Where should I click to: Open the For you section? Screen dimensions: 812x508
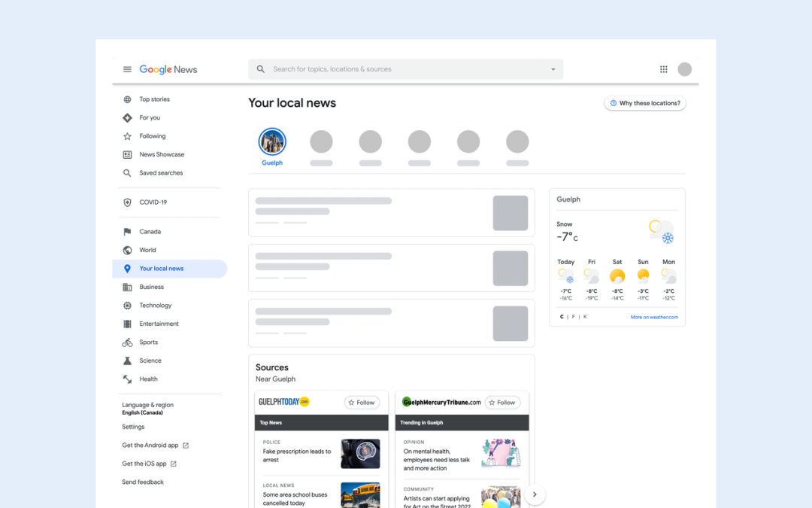[x=150, y=117]
